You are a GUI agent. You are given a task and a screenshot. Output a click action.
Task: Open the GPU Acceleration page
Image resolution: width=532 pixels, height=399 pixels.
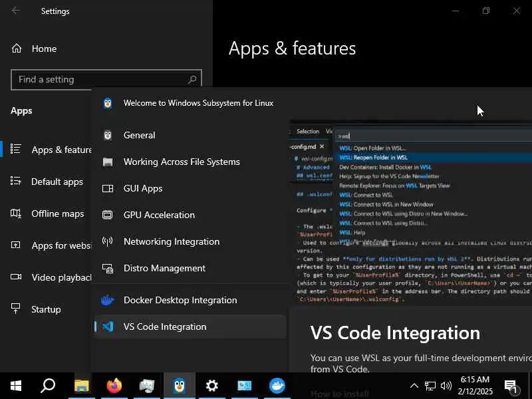coord(190,215)
